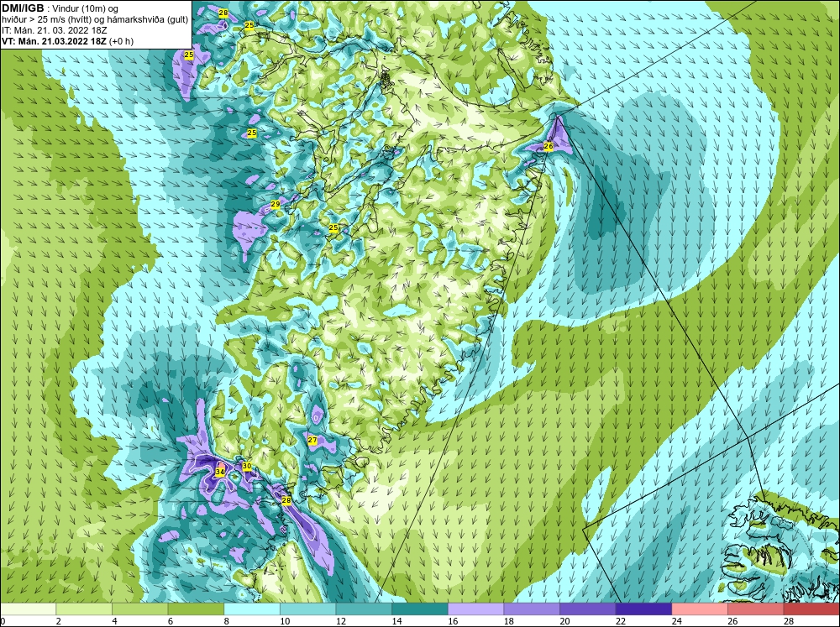840x627 pixels.
Task: Select the 6–8 m/s olive green swatch
Action: pyautogui.click(x=196, y=609)
